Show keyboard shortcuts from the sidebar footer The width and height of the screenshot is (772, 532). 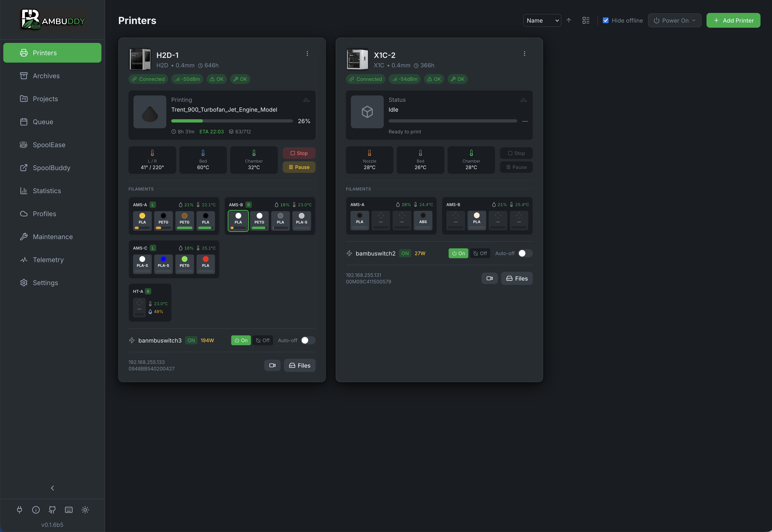click(68, 510)
